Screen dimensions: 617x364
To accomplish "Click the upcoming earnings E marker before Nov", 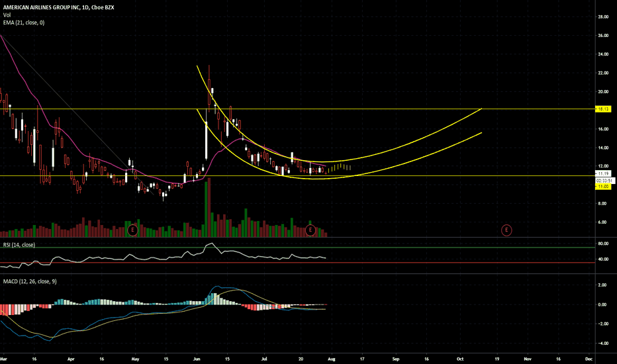I will pyautogui.click(x=506, y=230).
